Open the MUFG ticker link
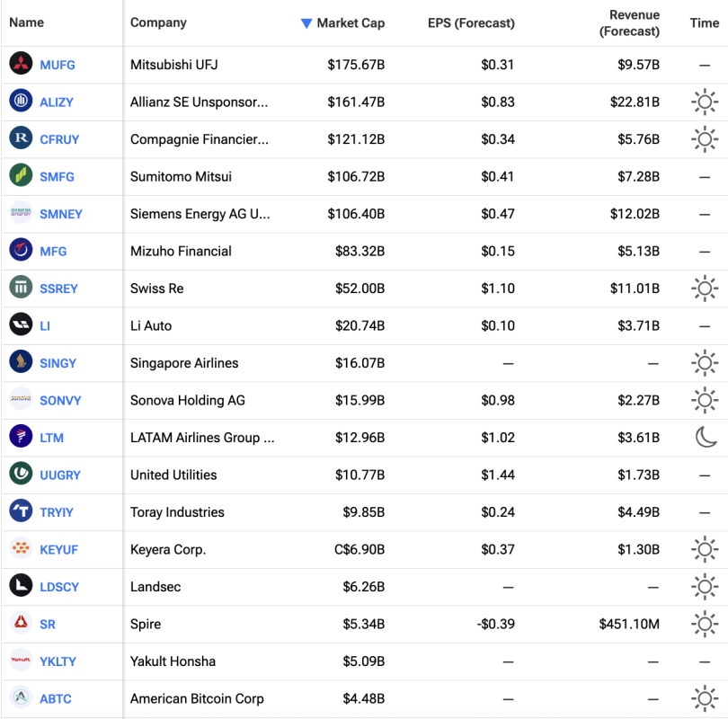 (x=58, y=65)
